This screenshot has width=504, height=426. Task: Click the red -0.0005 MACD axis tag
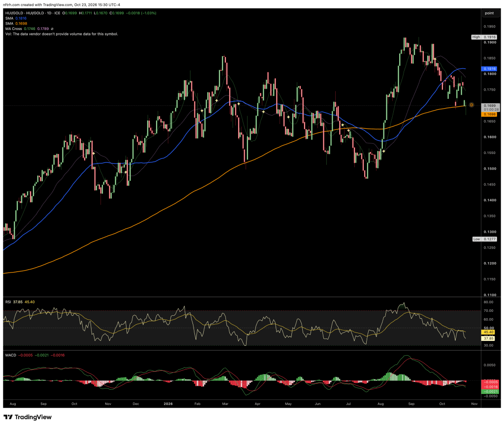[x=491, y=382]
